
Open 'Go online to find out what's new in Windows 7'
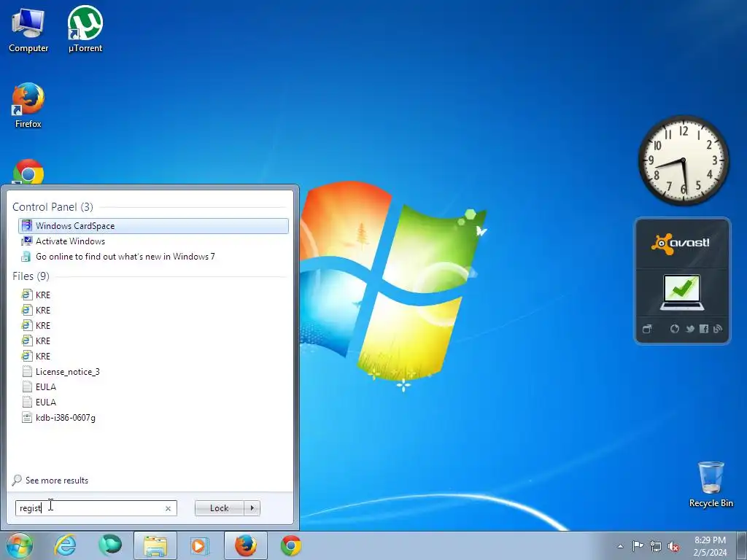click(x=153, y=256)
